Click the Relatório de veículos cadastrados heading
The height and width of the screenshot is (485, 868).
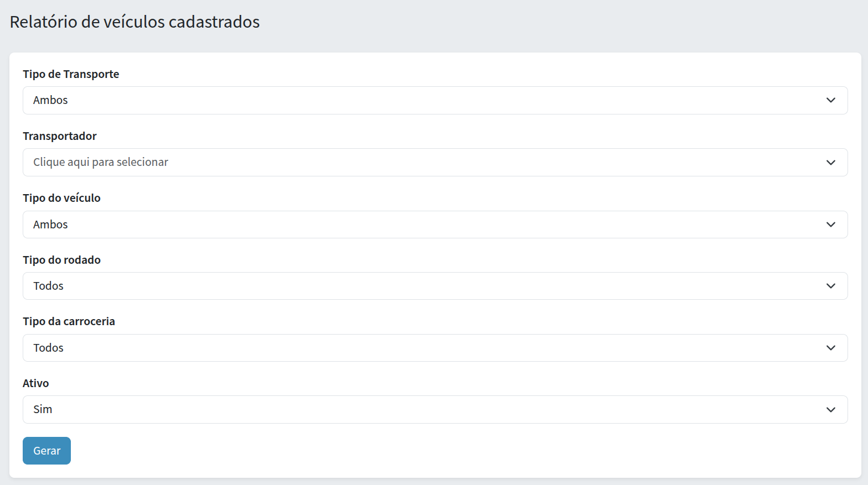[135, 22]
